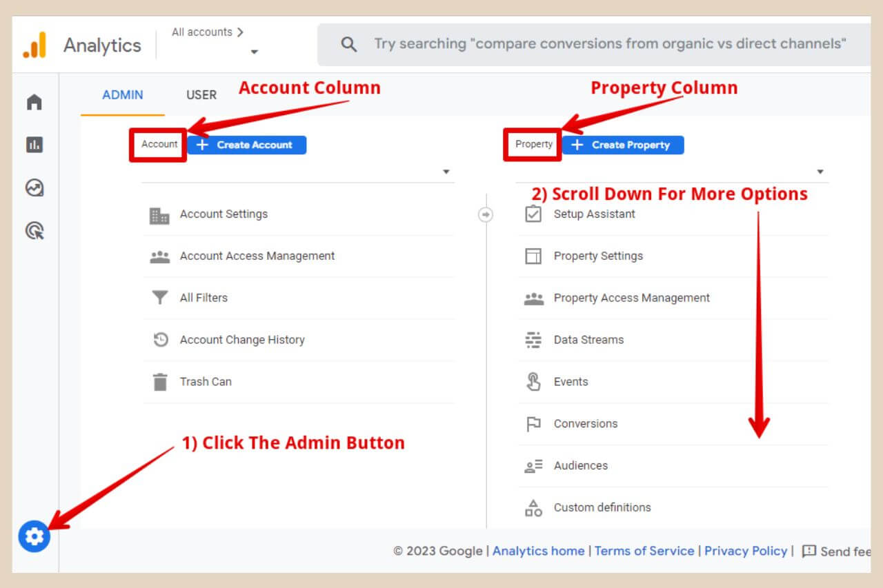883x588 pixels.
Task: Open Account Access Management
Action: point(257,256)
